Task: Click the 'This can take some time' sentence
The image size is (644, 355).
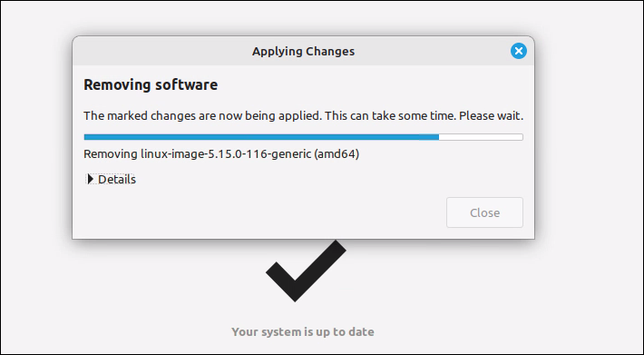Action: (391, 116)
